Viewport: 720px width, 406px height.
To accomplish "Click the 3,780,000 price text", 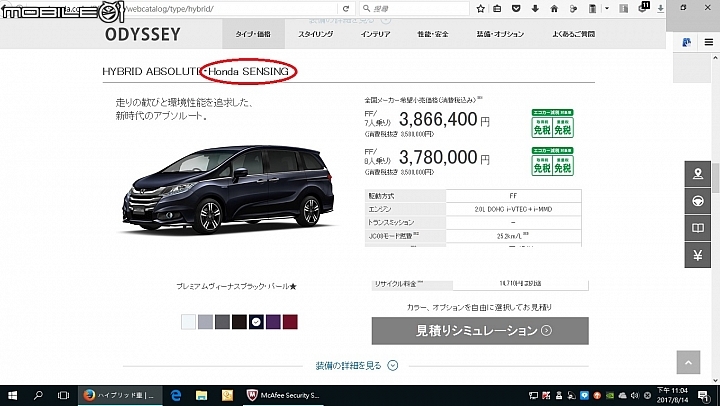I will pyautogui.click(x=438, y=158).
